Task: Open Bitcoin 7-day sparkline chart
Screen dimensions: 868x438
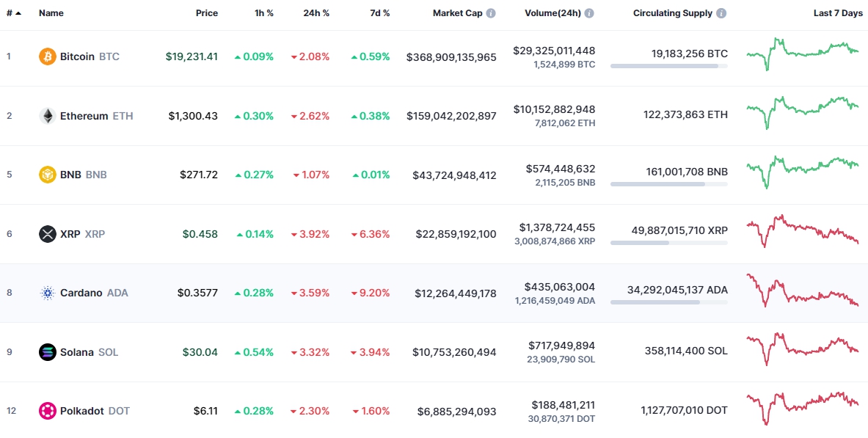Action: tap(803, 54)
